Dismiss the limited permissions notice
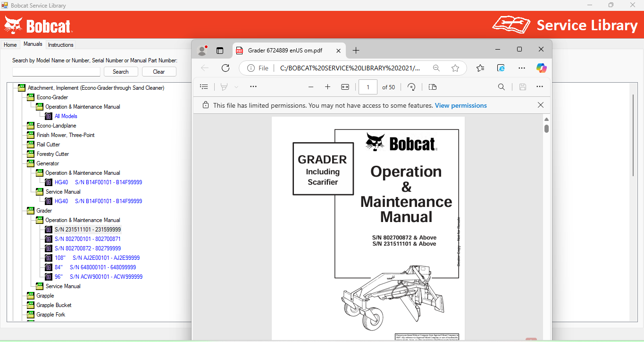 point(541,105)
